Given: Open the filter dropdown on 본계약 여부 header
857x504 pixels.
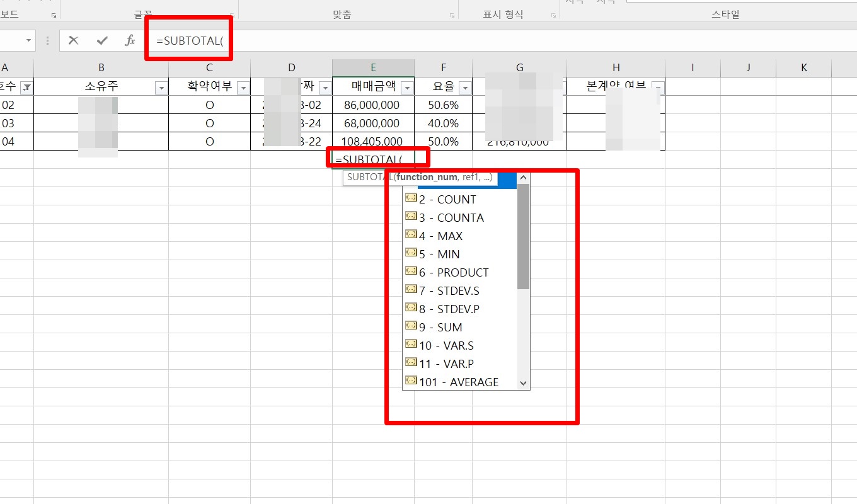Looking at the screenshot, I should pos(658,88).
